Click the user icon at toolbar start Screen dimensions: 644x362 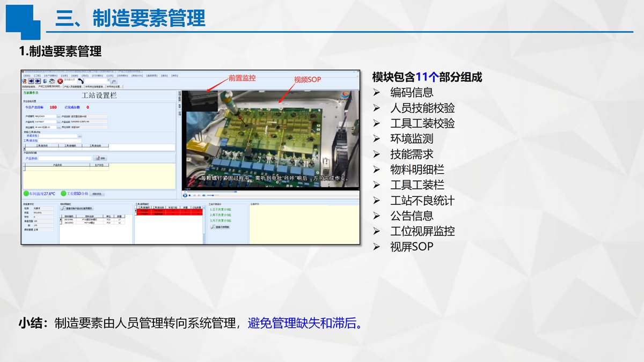(x=24, y=81)
